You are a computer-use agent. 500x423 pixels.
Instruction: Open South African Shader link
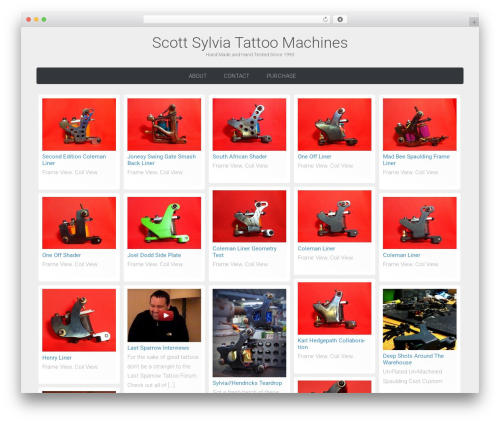coord(240,156)
